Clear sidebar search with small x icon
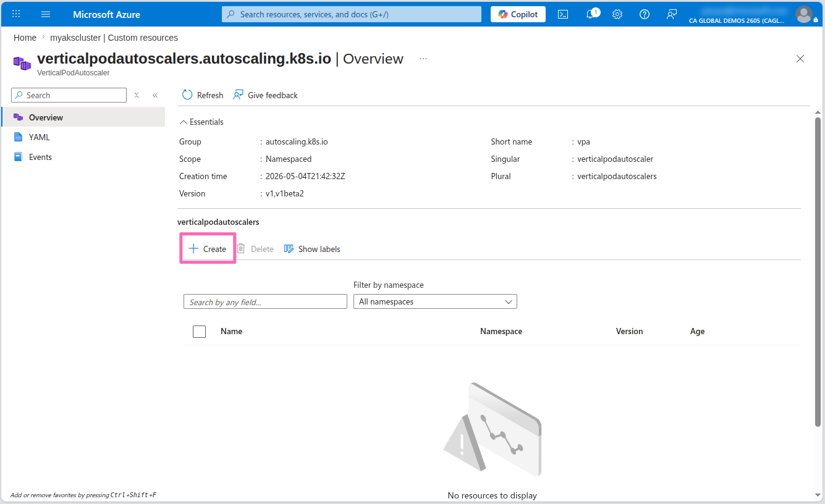The height and width of the screenshot is (504, 825). coord(137,95)
